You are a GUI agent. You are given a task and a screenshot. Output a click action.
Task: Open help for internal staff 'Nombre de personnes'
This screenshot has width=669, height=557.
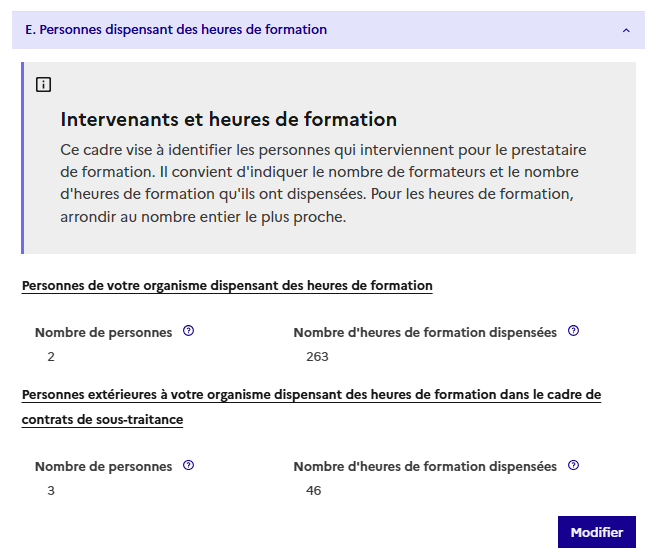[188, 332]
